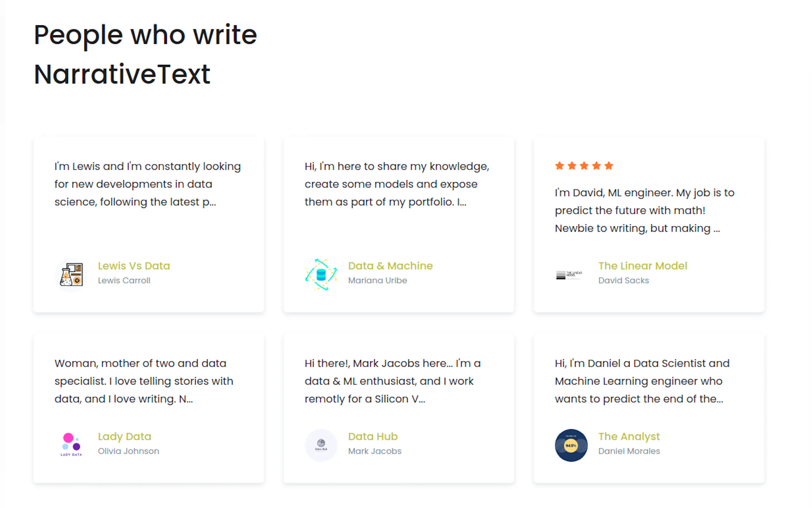
Task: Open the Data Hub publication link
Action: tap(373, 436)
